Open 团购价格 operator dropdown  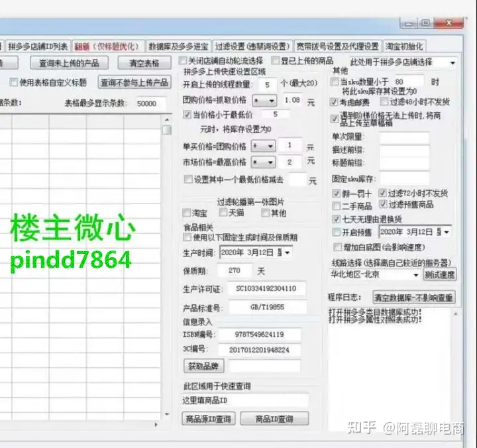[x=264, y=101]
